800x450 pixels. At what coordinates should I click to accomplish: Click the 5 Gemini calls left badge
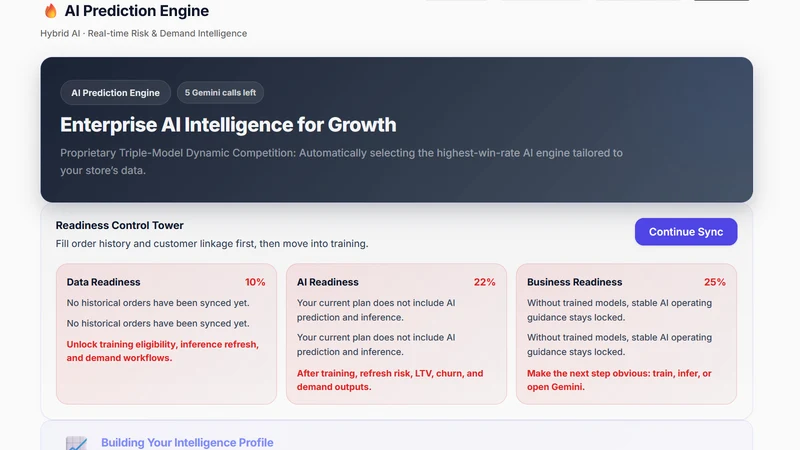(x=220, y=93)
